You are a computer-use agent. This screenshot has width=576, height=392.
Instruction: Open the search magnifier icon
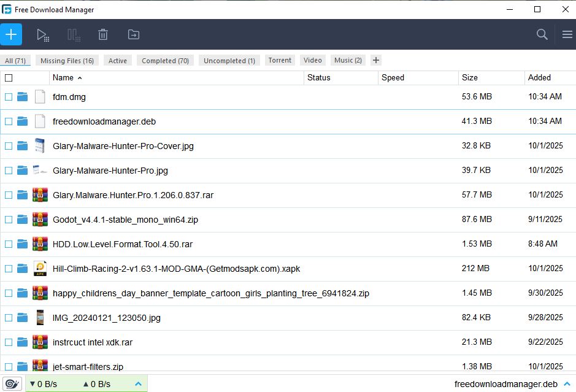tap(542, 35)
